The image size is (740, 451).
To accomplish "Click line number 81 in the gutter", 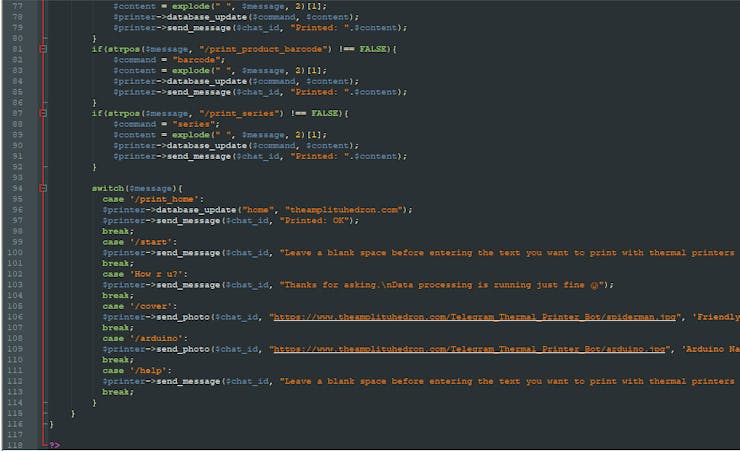I will point(17,49).
